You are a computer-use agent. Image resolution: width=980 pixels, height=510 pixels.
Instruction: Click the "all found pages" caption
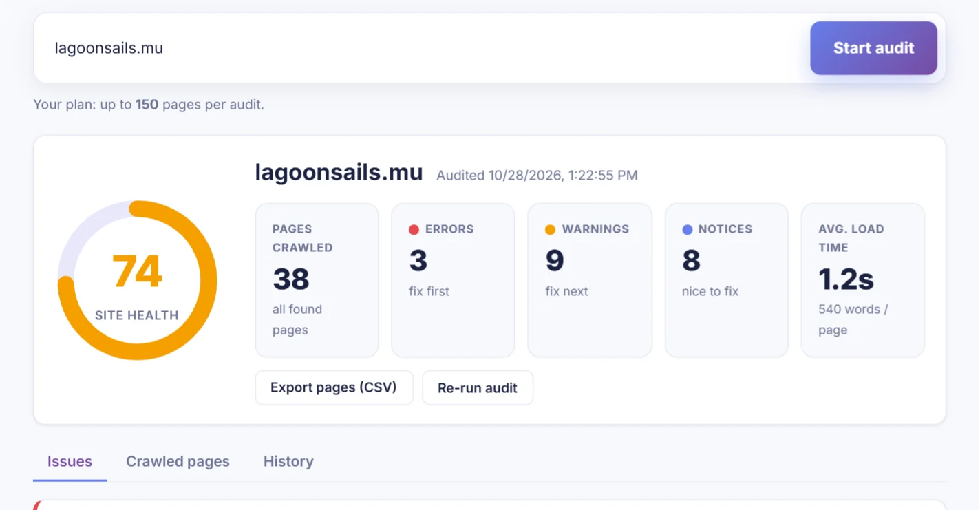coord(297,319)
